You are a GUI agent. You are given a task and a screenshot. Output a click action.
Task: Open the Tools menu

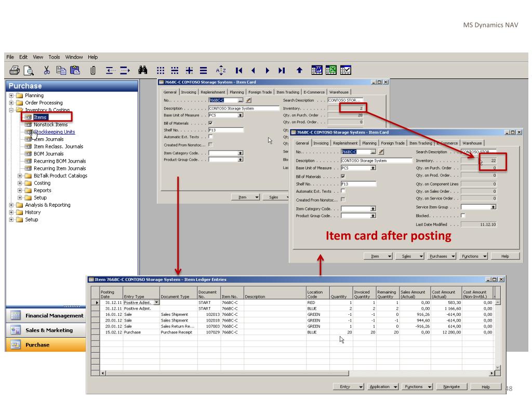54,57
